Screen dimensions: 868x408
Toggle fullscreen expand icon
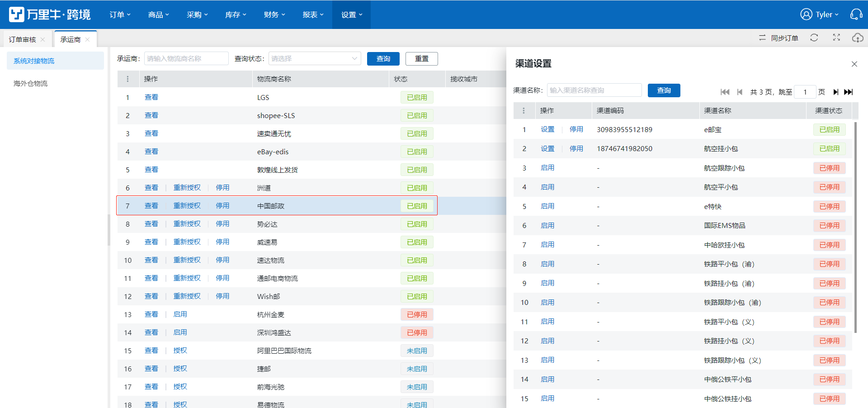836,38
